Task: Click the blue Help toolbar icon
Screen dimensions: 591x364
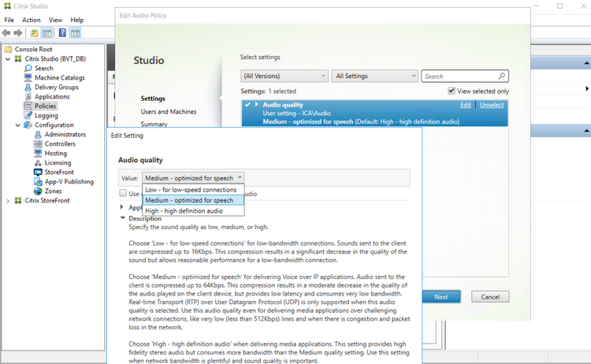Action: (62, 33)
